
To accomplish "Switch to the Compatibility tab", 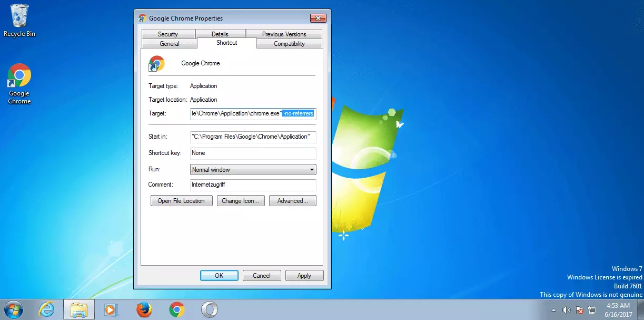I will coord(289,44).
